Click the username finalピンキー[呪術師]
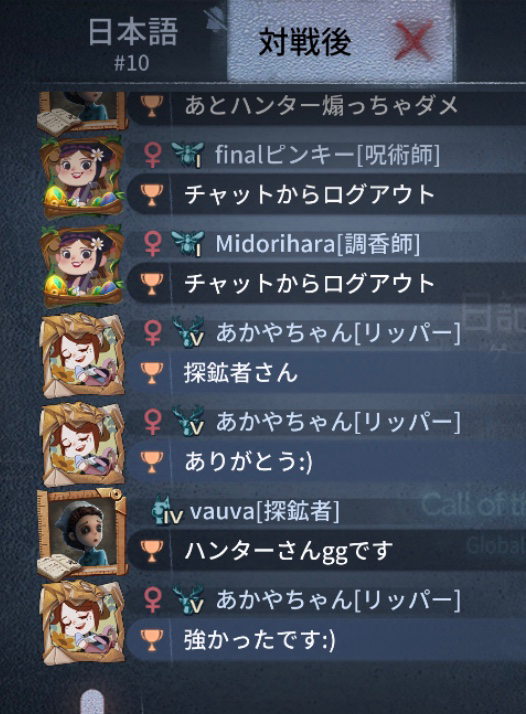 327,155
